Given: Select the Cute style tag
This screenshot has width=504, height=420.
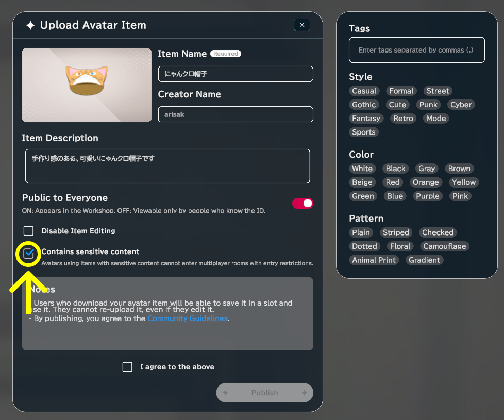Looking at the screenshot, I should pyautogui.click(x=398, y=105).
